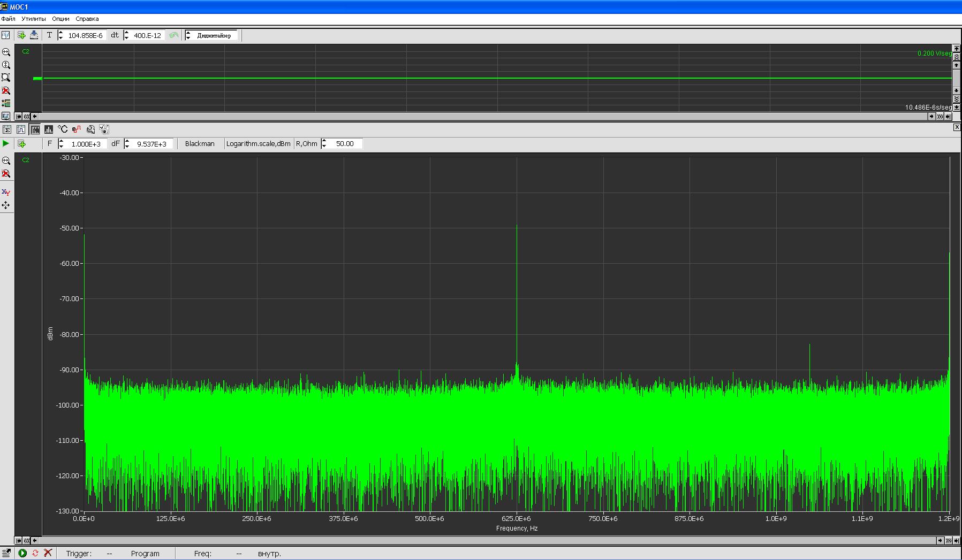Select the zoom-to-area magnifier tool
The height and width of the screenshot is (560, 962).
pos(6,78)
